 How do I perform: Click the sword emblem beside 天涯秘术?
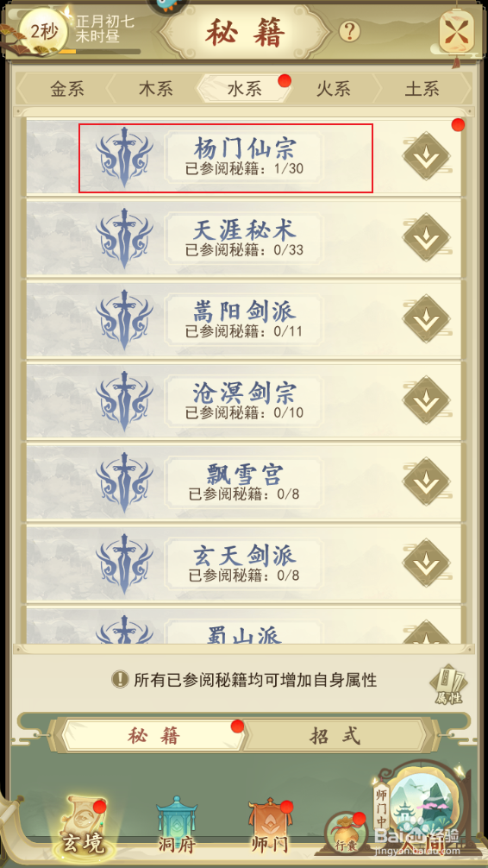pos(124,238)
